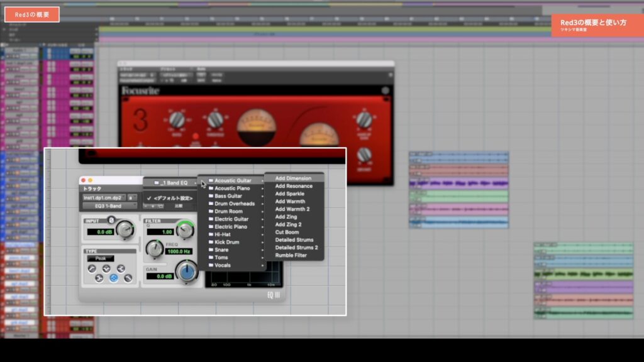Apply the Cut Boom preset
Viewport: 644px width, 362px height.
click(294, 233)
